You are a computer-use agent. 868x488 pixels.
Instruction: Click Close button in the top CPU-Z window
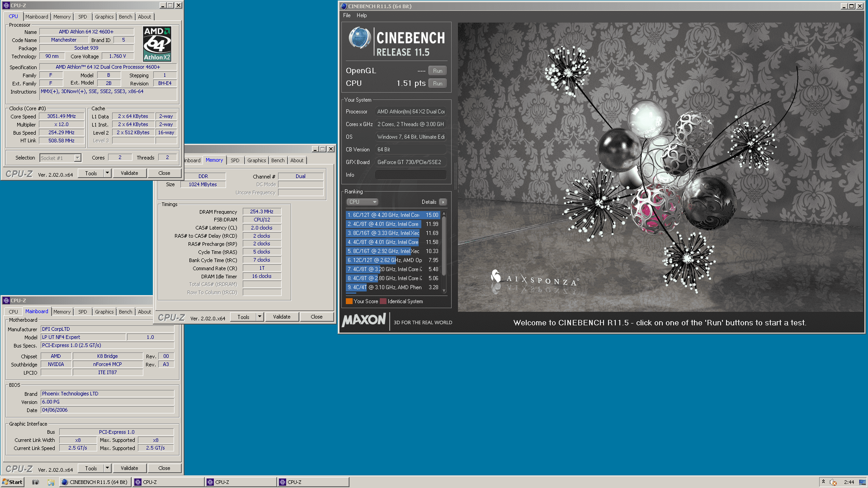click(164, 173)
